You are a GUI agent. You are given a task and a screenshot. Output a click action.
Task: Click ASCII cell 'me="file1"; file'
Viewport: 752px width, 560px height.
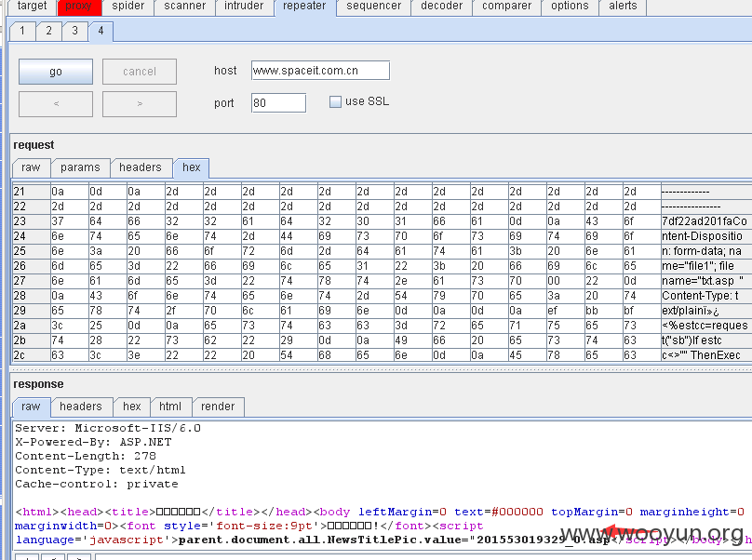706,266
